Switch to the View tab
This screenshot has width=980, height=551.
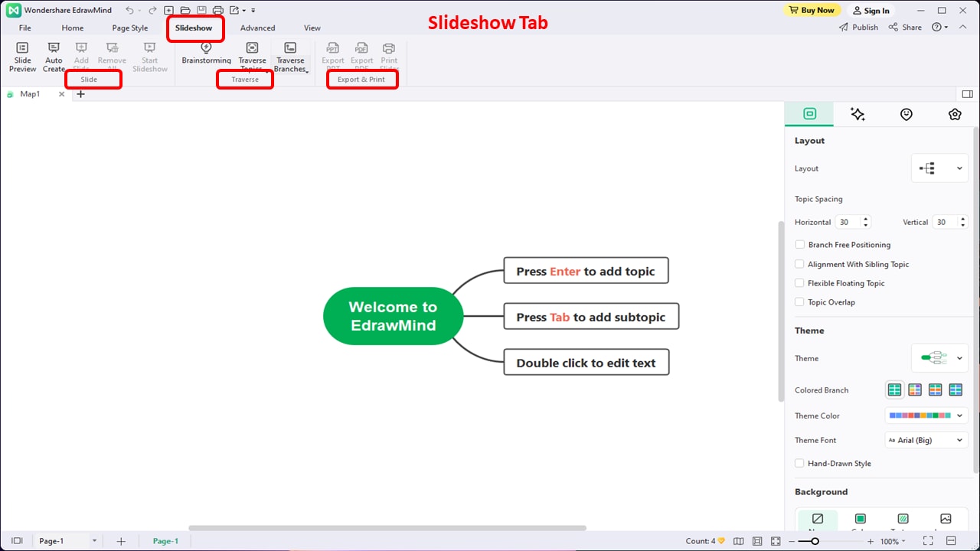pos(312,28)
